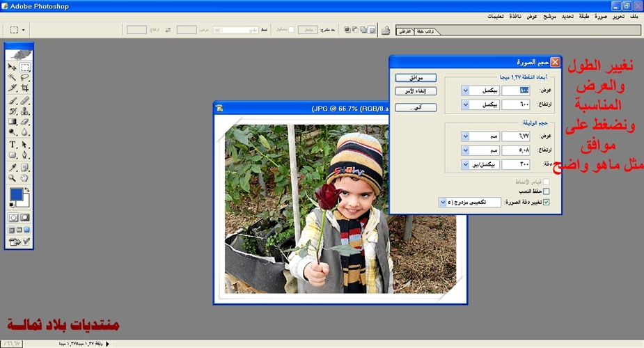Viewport: 644px width, 348px height.
Task: Open the الفراشي brushes tab in palette well
Action: click(405, 31)
